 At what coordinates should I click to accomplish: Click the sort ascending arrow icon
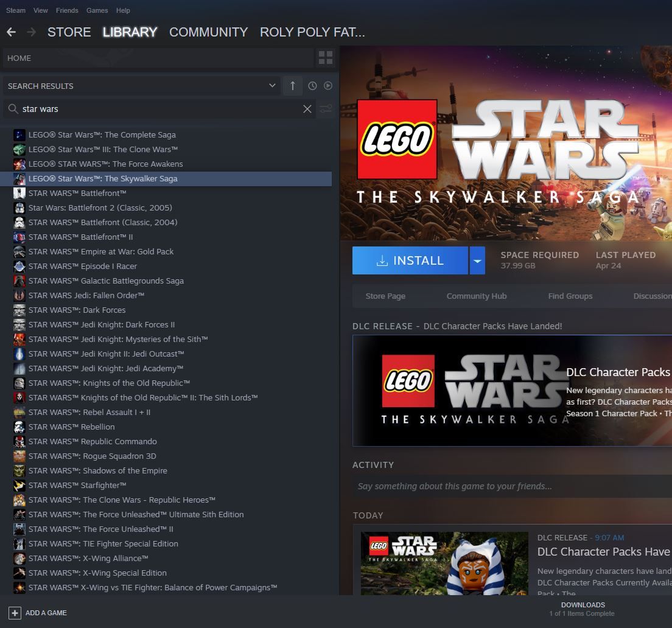point(293,86)
